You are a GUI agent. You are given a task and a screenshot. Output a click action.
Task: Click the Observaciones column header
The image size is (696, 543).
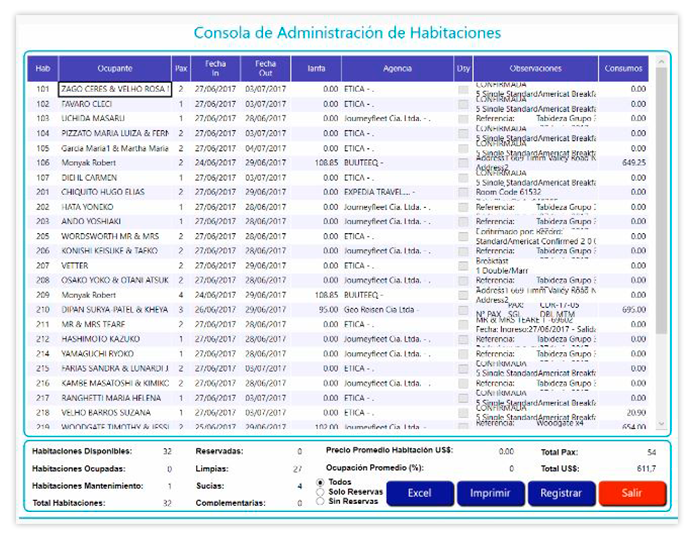(x=536, y=69)
